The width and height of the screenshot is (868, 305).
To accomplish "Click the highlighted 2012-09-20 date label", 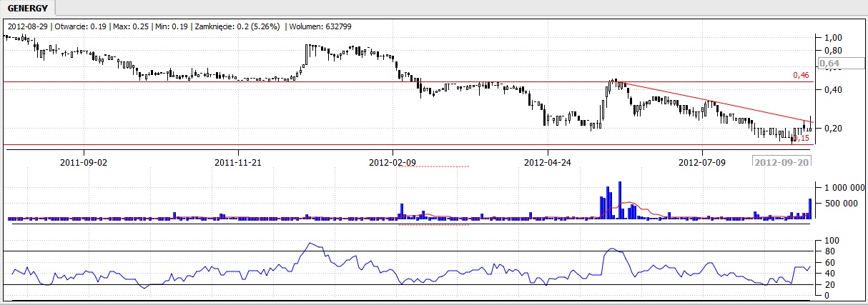I will [x=782, y=161].
